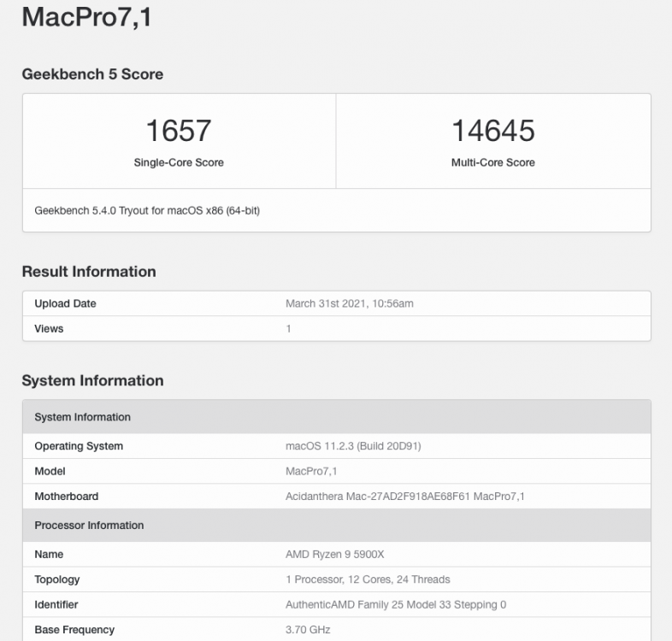Image resolution: width=672 pixels, height=641 pixels.
Task: Click the Result Information heading
Action: (89, 272)
